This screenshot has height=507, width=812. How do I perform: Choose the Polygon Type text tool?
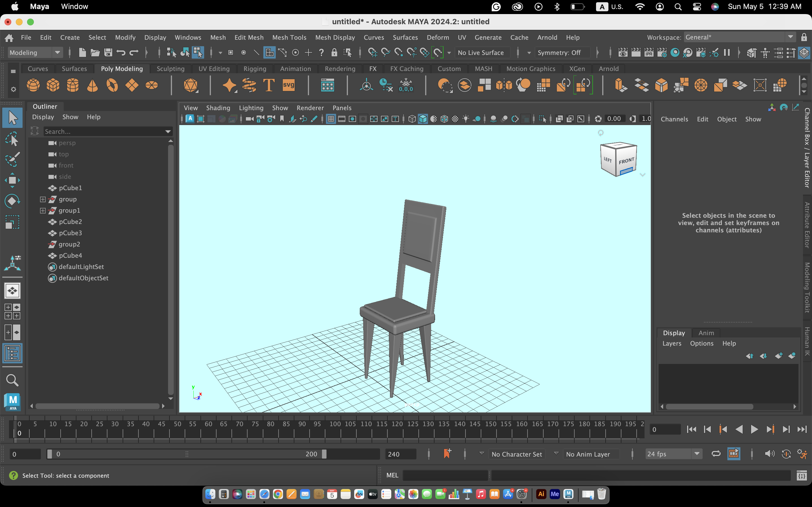click(268, 85)
